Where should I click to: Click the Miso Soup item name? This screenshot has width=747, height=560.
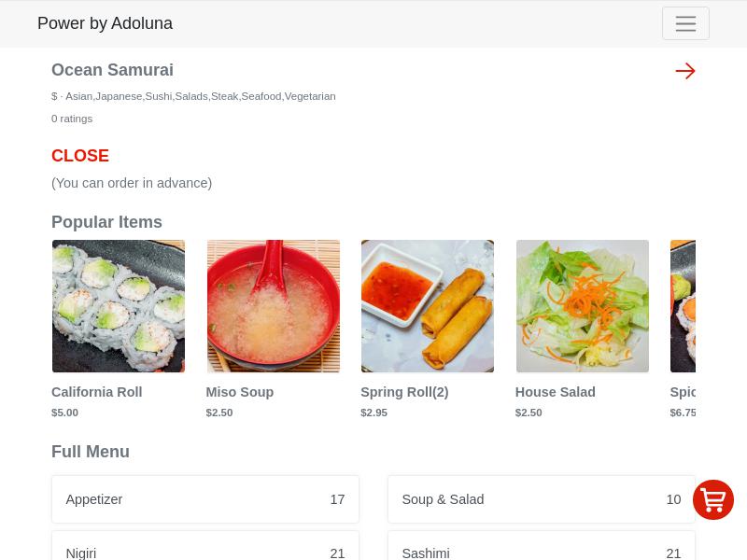pyautogui.click(x=240, y=392)
